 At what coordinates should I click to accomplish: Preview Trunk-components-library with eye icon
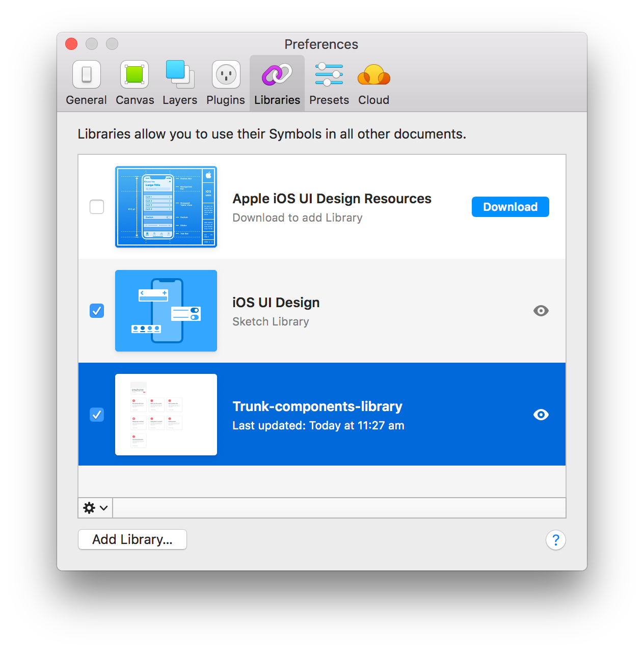(541, 415)
